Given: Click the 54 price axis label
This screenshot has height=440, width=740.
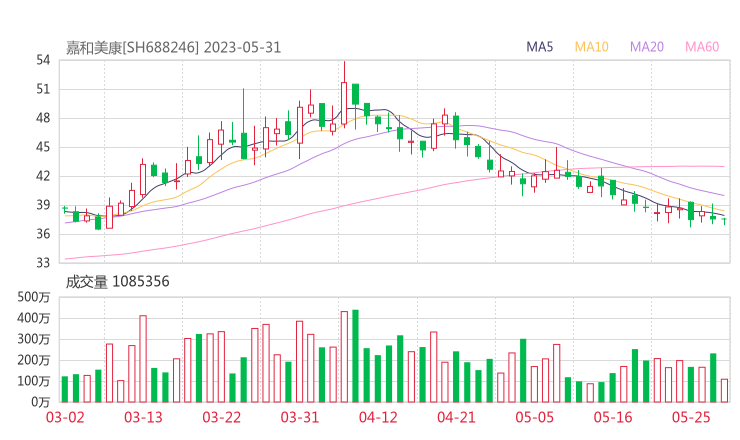Looking at the screenshot, I should point(43,60).
